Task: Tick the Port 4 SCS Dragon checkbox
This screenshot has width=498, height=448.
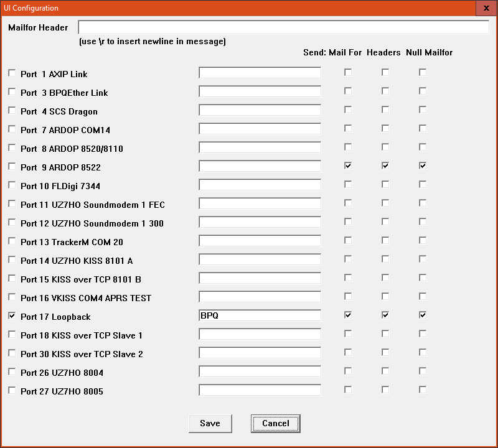Action: point(12,111)
